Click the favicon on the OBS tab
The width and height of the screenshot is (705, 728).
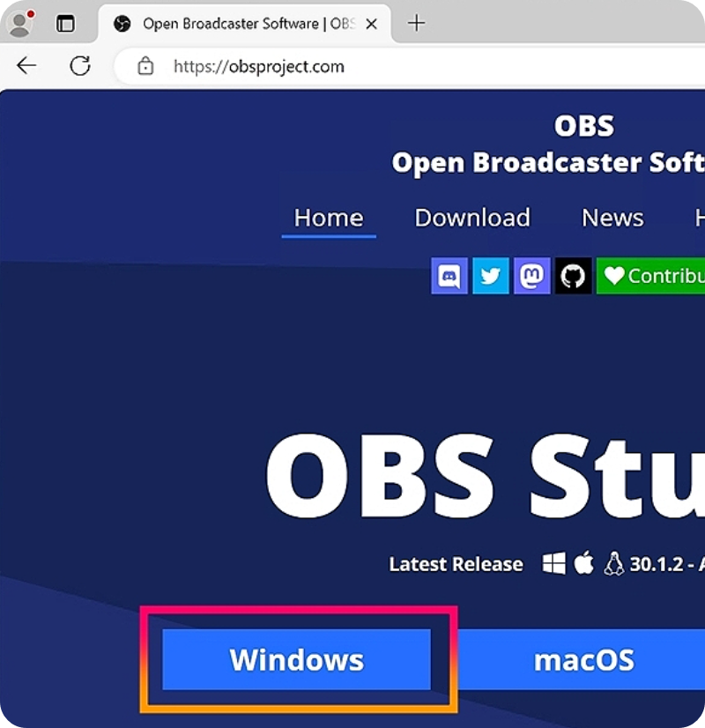[122, 24]
